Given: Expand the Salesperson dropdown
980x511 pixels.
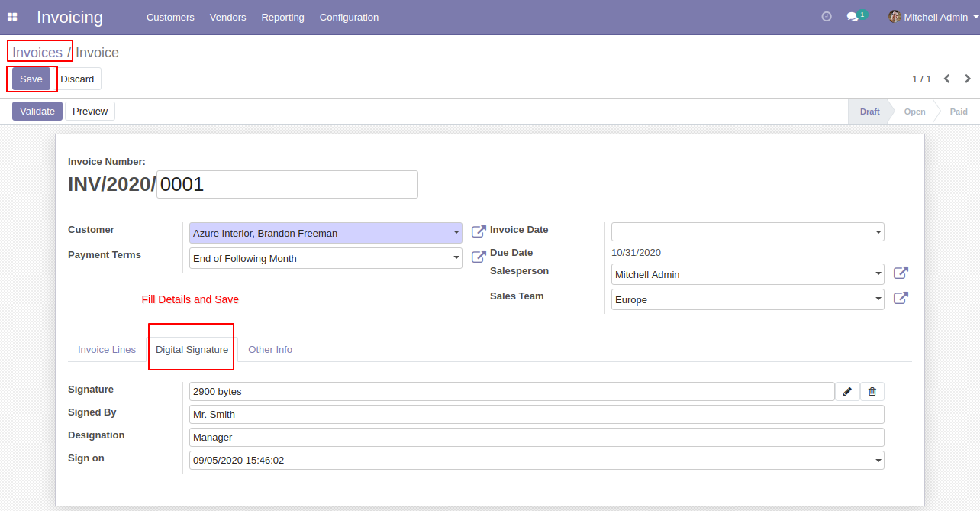Looking at the screenshot, I should tap(878, 274).
